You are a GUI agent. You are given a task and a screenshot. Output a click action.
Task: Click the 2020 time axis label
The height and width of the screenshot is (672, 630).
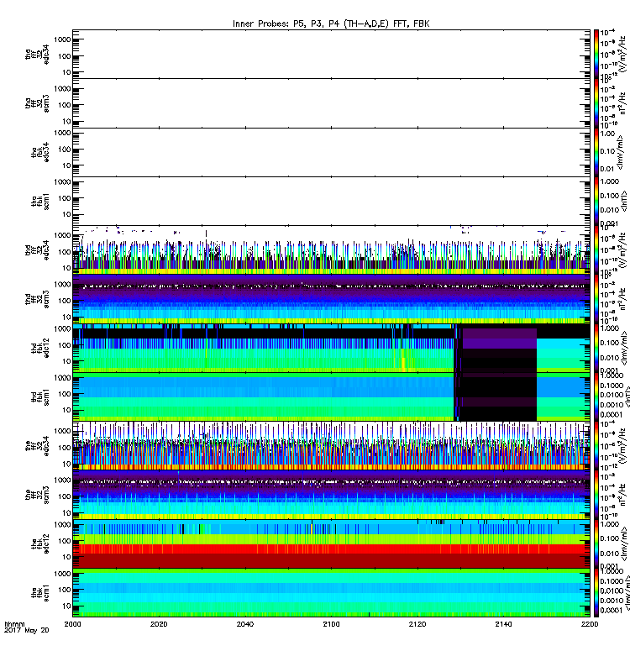(159, 624)
